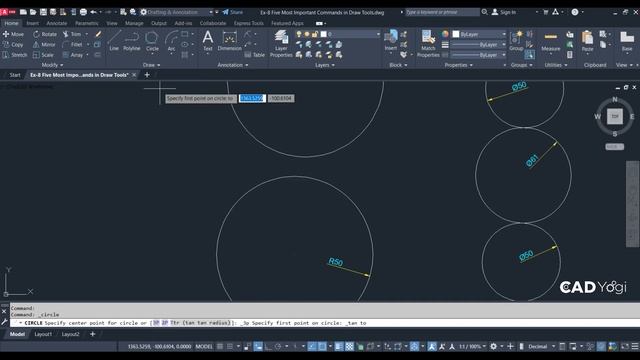Open the Dimension tool
The height and width of the screenshot is (360, 640).
229,40
